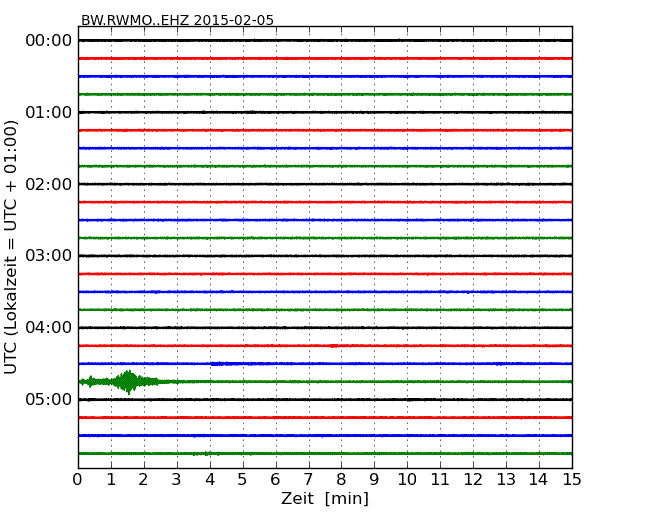Click x-axis tick label 6

(x=275, y=479)
